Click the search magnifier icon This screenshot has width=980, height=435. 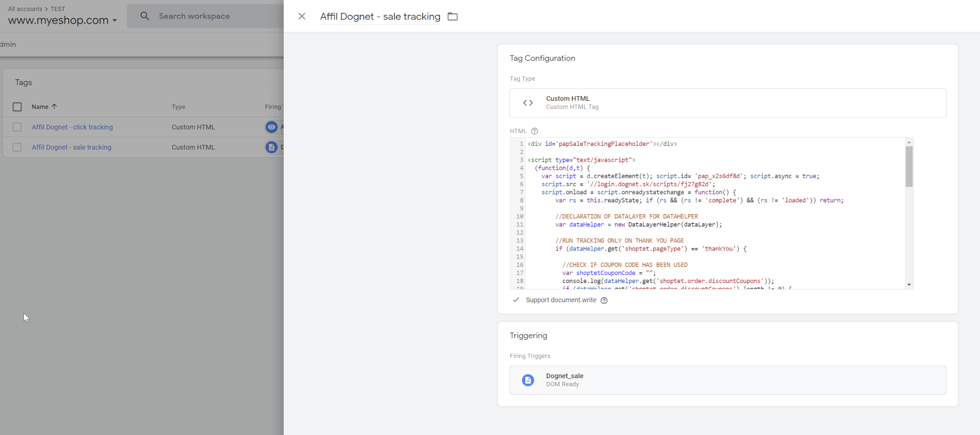coord(145,16)
